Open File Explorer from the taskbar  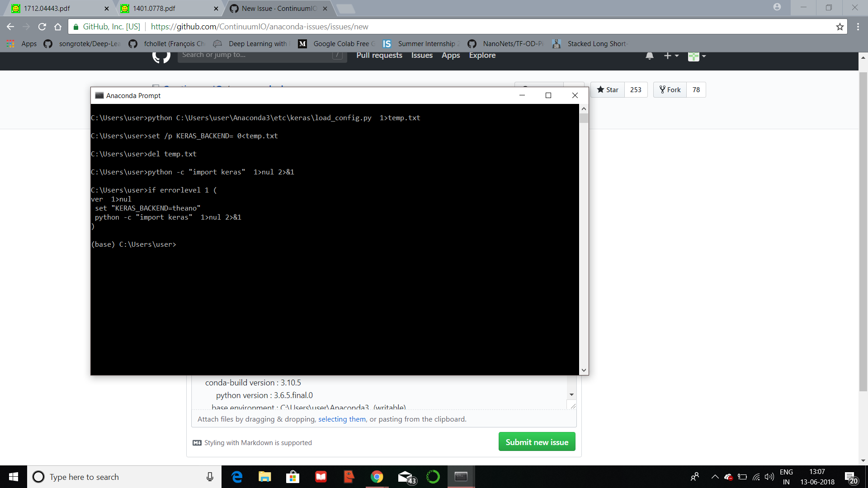tap(264, 477)
